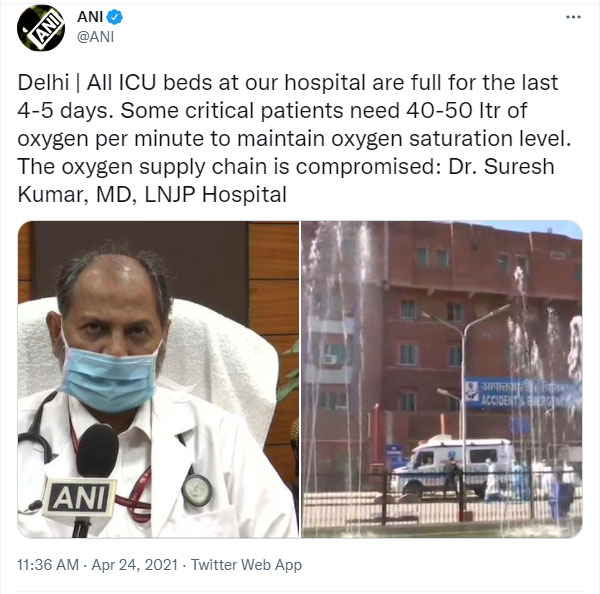The height and width of the screenshot is (594, 600).
Task: Open the ANI profile avatar
Action: 41,28
